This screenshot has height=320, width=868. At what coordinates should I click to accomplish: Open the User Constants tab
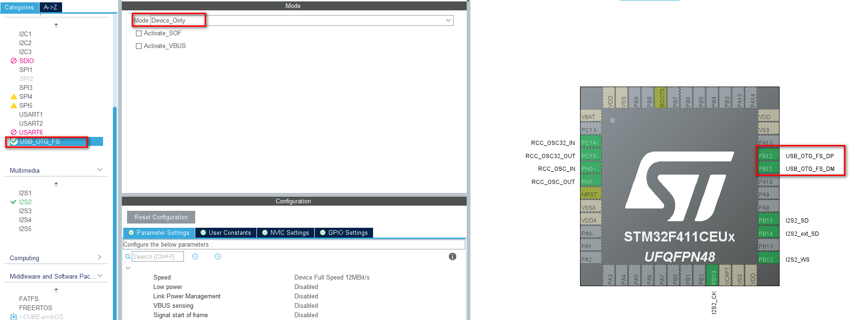[226, 232]
